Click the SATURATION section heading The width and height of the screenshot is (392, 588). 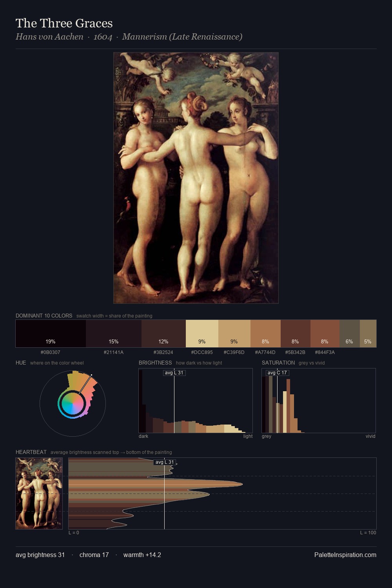278,363
